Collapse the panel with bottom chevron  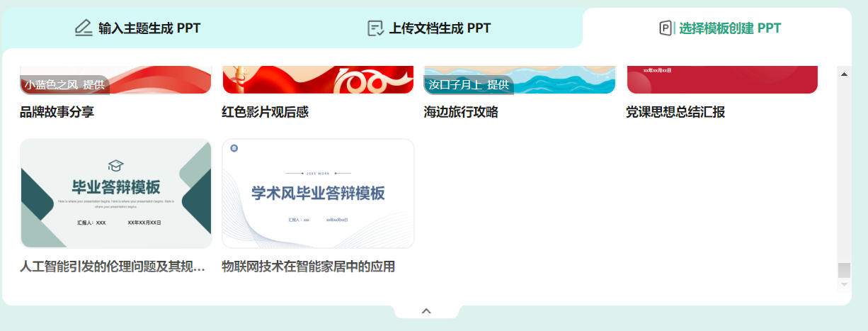[x=426, y=310]
